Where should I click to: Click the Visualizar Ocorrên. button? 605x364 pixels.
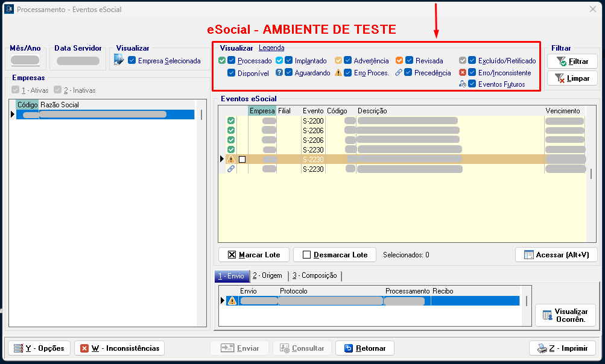[x=565, y=315]
